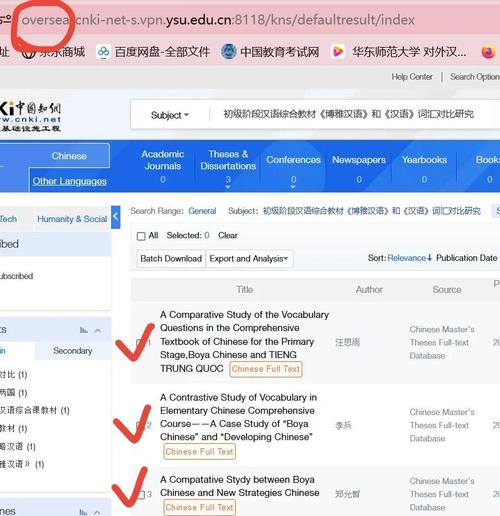Click the CNKI logo
This screenshot has width=500, height=516.
pos(30,117)
